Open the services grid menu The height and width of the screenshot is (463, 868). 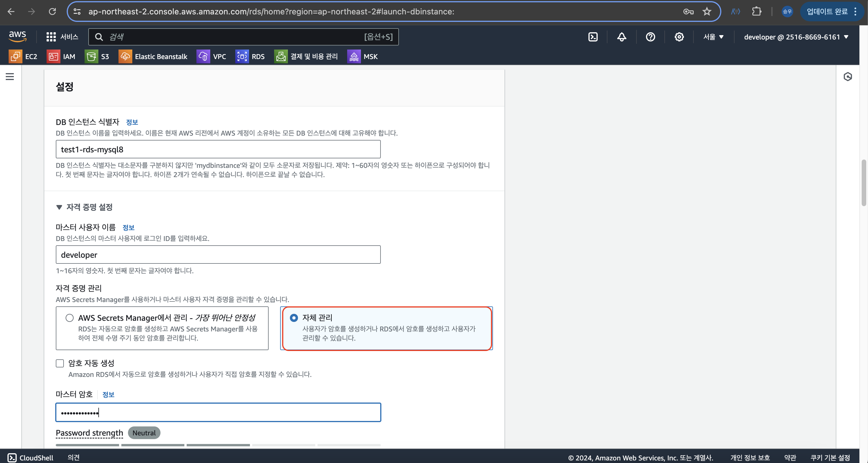(x=51, y=37)
